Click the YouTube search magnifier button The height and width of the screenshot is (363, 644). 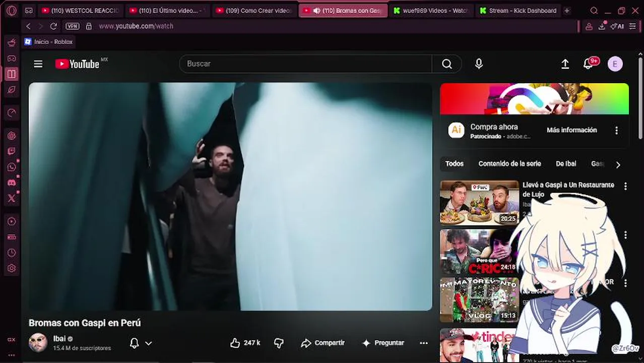coord(447,64)
